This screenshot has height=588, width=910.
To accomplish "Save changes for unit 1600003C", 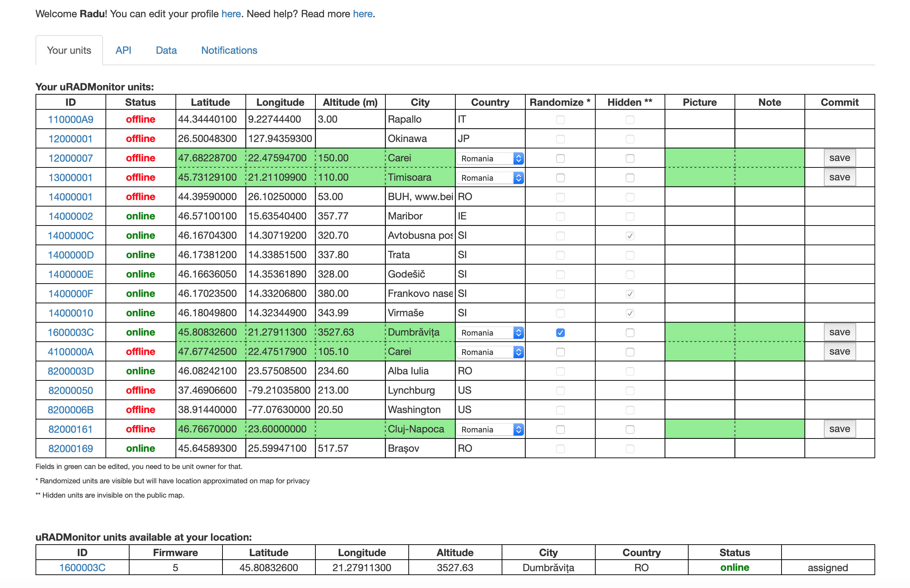I will (x=839, y=332).
